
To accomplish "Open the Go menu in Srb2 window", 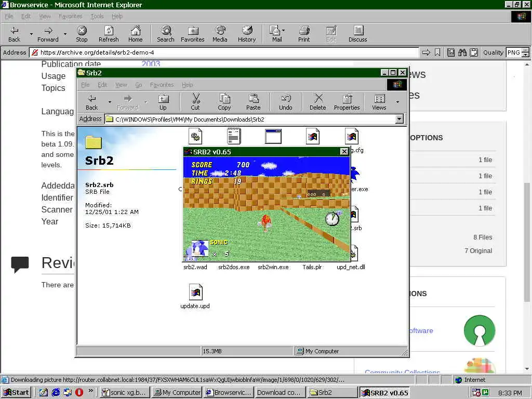I will point(138,85).
